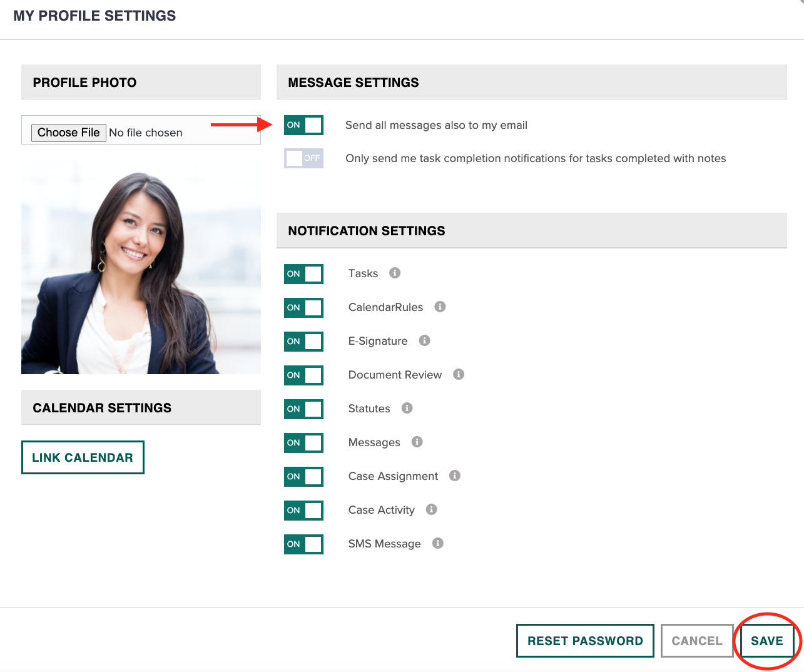Show info for SMS Message notifications
Screen dimensions: 804x672
pyautogui.click(x=438, y=543)
